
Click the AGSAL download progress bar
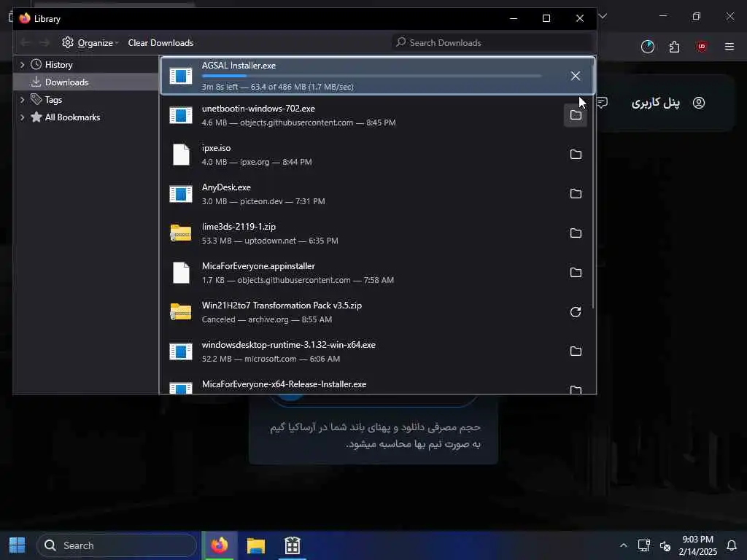coord(371,76)
